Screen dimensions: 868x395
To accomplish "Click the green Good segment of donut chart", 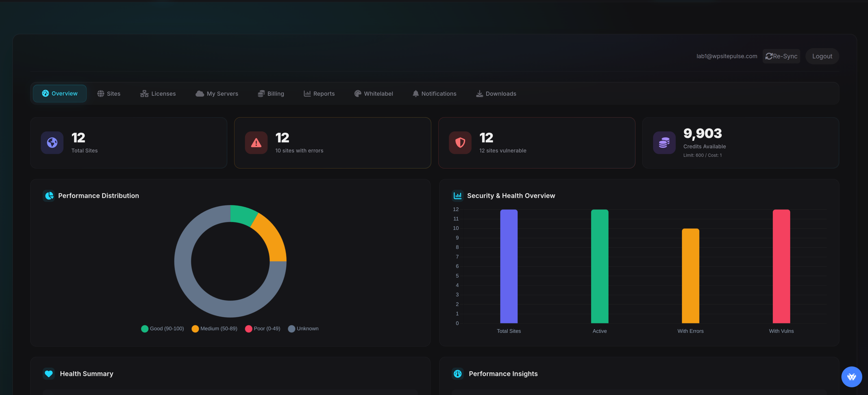I will click(243, 215).
